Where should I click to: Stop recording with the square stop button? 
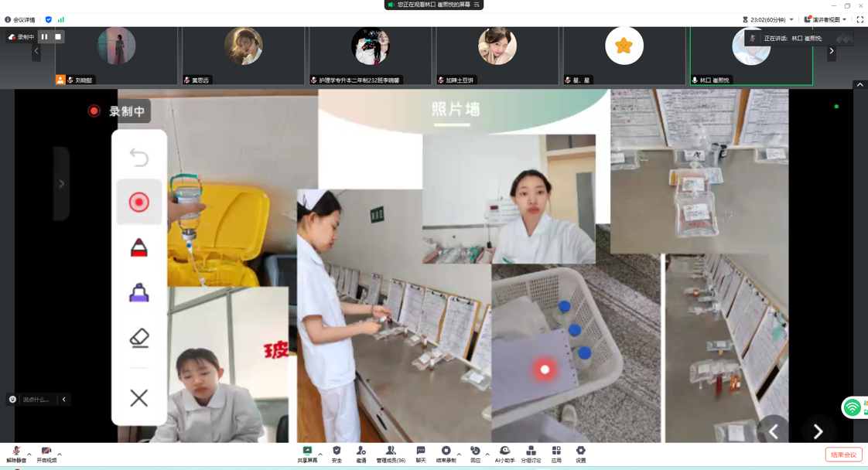point(58,36)
